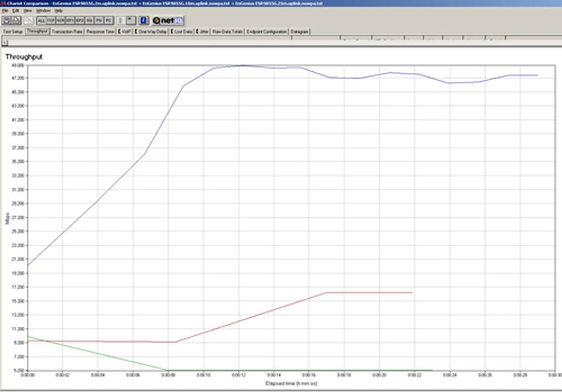
Task: Open the Print toolbar icon
Action: point(16,20)
